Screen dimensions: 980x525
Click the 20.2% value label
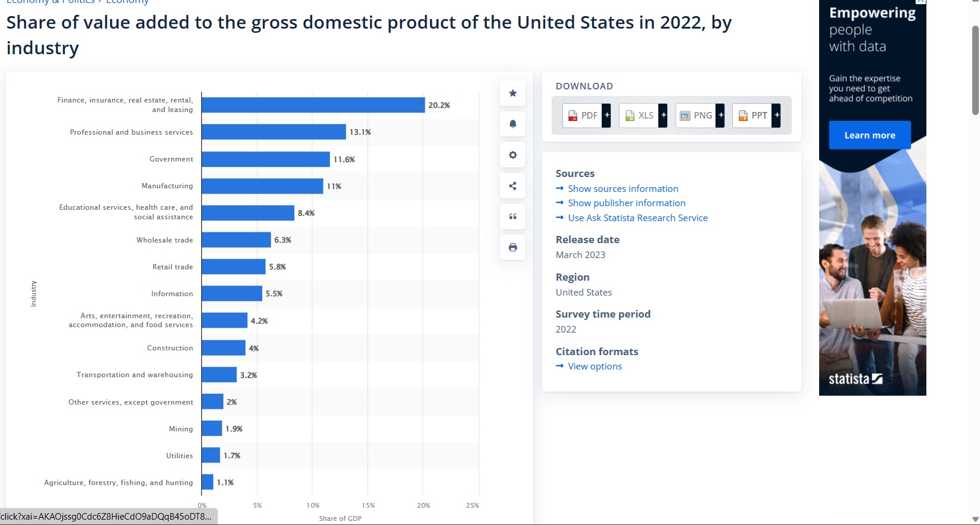pyautogui.click(x=439, y=105)
